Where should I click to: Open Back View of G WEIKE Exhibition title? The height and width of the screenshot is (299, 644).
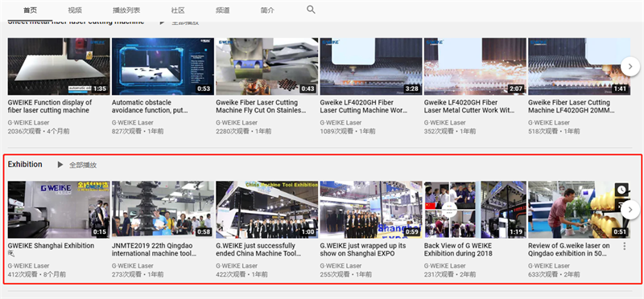[458, 249]
